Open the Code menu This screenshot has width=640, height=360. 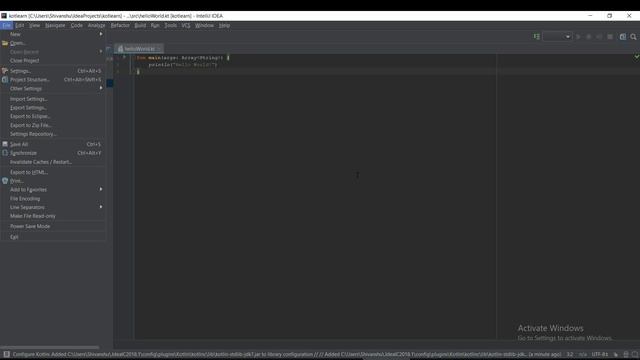[77, 25]
